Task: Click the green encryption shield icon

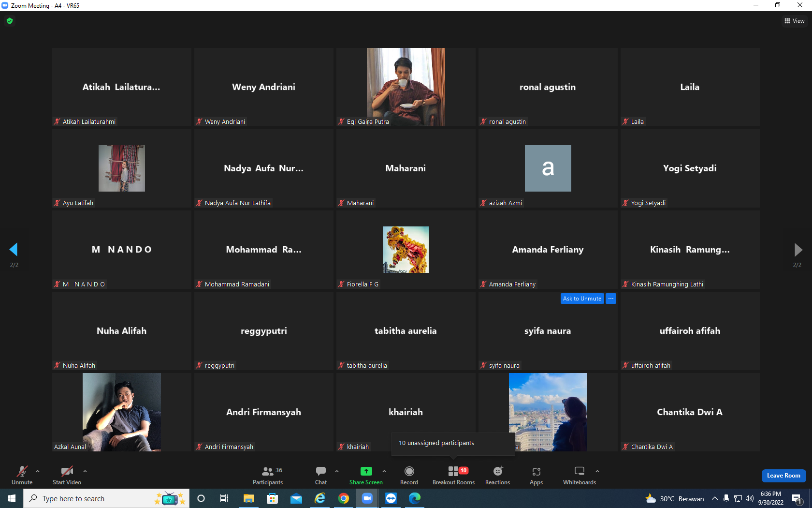Action: tap(10, 21)
